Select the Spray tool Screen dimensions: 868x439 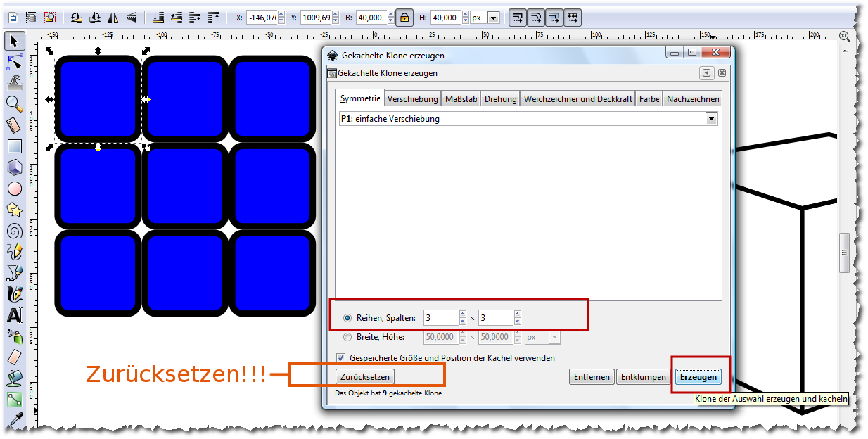[14, 336]
